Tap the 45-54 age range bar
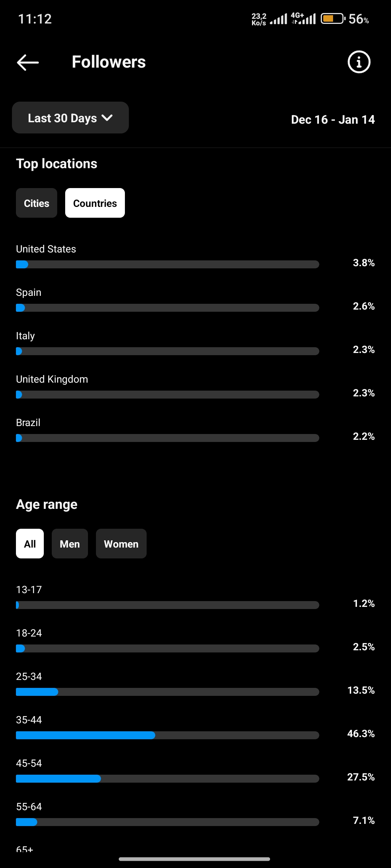Image resolution: width=391 pixels, height=868 pixels. (x=168, y=779)
